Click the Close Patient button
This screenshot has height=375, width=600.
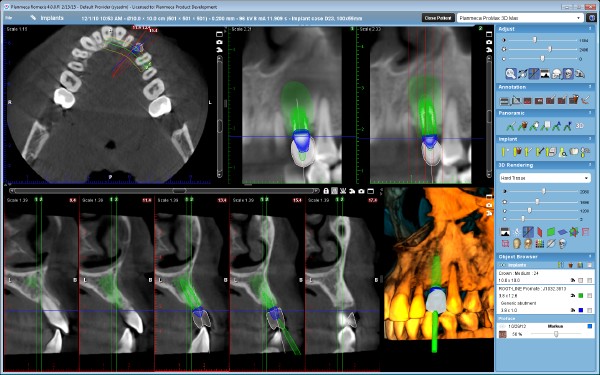click(x=438, y=18)
